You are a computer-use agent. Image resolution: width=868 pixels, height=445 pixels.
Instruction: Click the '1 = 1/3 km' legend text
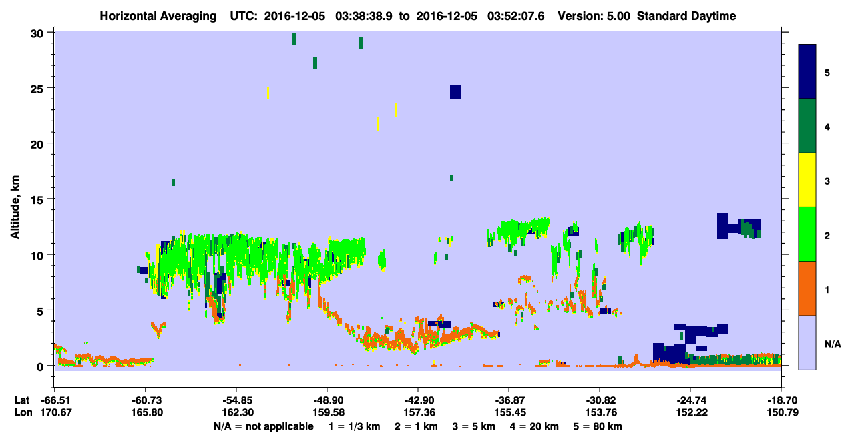pos(355,426)
